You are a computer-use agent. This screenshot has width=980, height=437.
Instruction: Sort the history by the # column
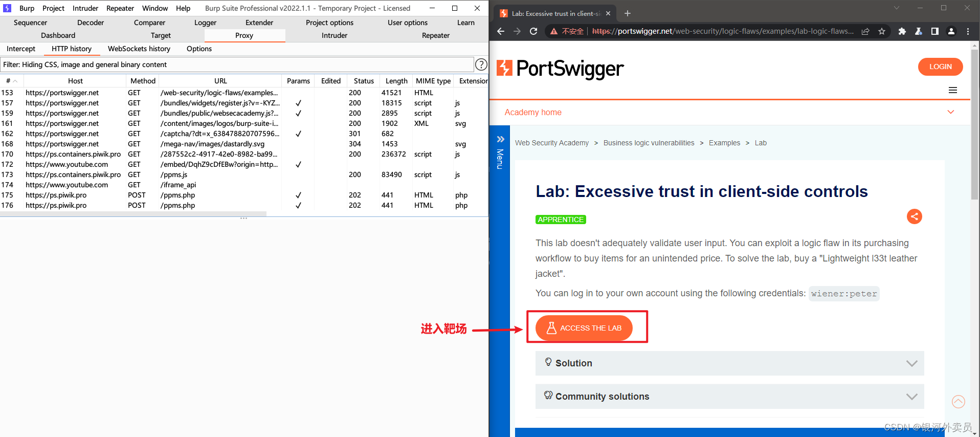(12, 81)
